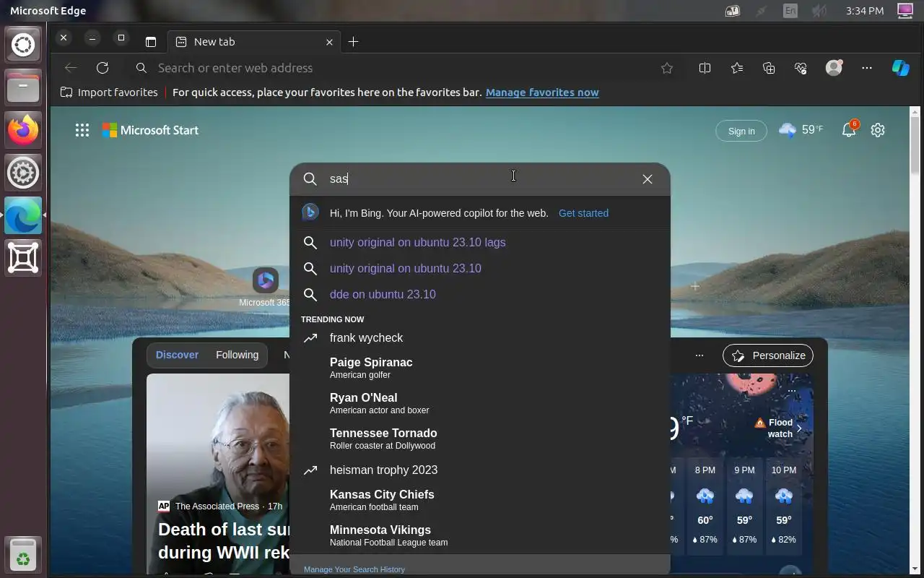Open feed more options ellipsis
Viewport: 924px width, 578px height.
(699, 355)
